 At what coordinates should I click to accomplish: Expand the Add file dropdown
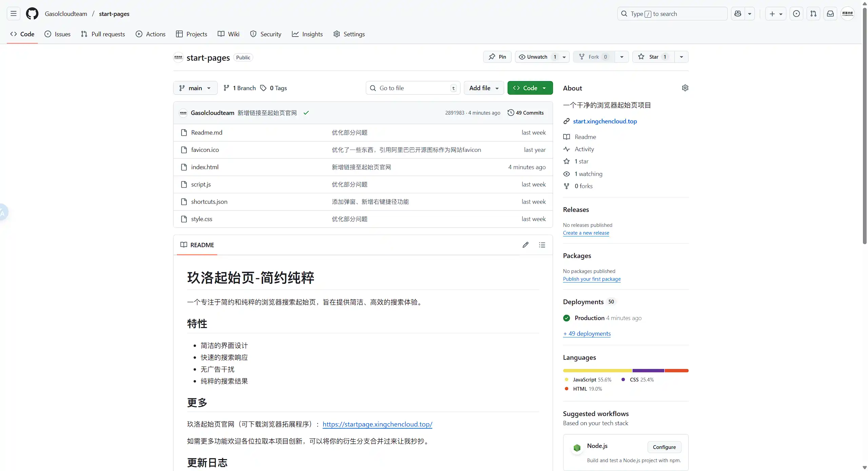[x=484, y=88]
